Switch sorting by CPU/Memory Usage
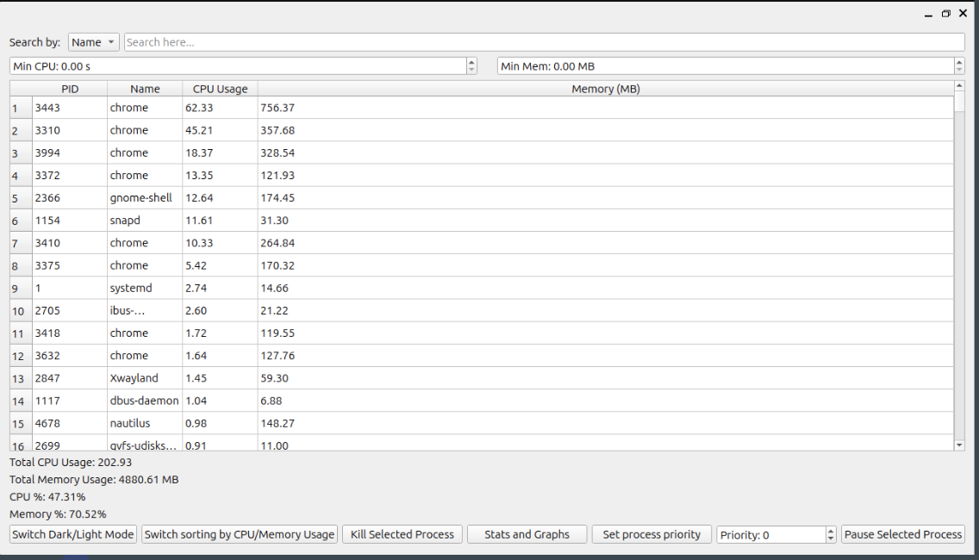The image size is (979, 560). [240, 534]
